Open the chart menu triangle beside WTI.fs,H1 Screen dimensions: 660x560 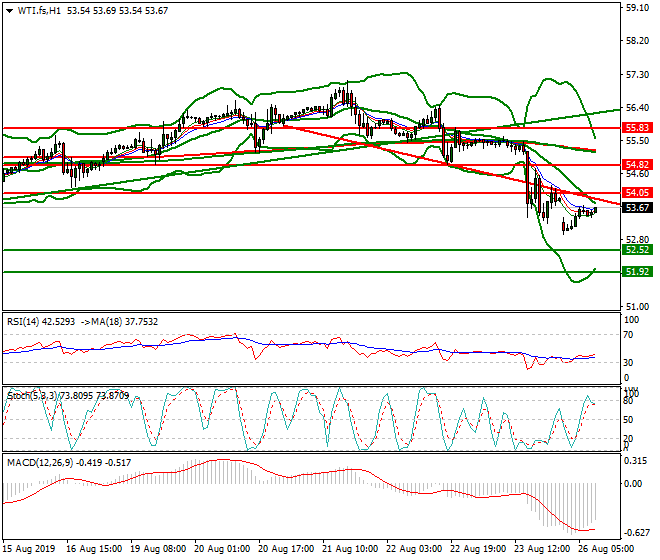point(9,11)
